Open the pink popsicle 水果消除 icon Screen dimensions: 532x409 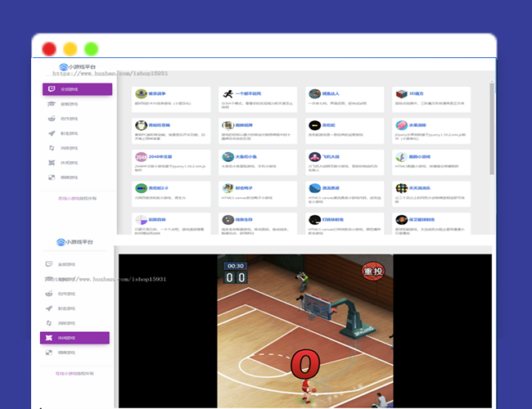401,125
